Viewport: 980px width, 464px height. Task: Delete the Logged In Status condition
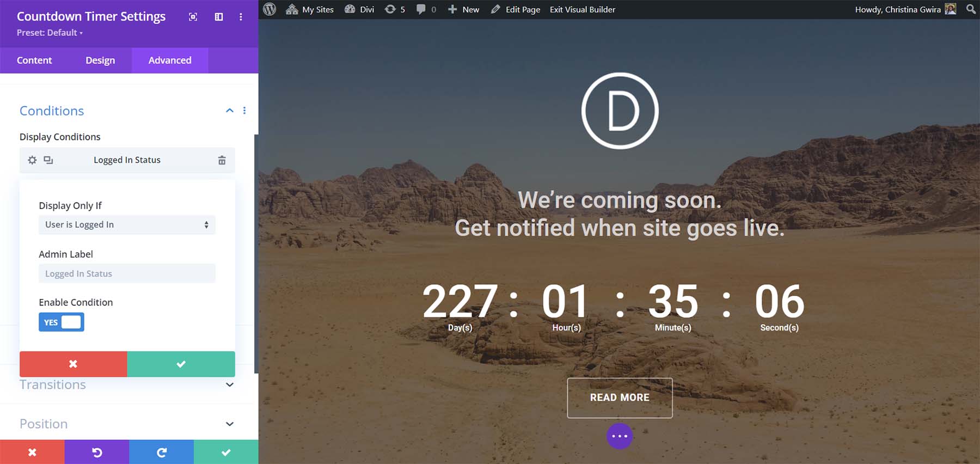pos(222,160)
